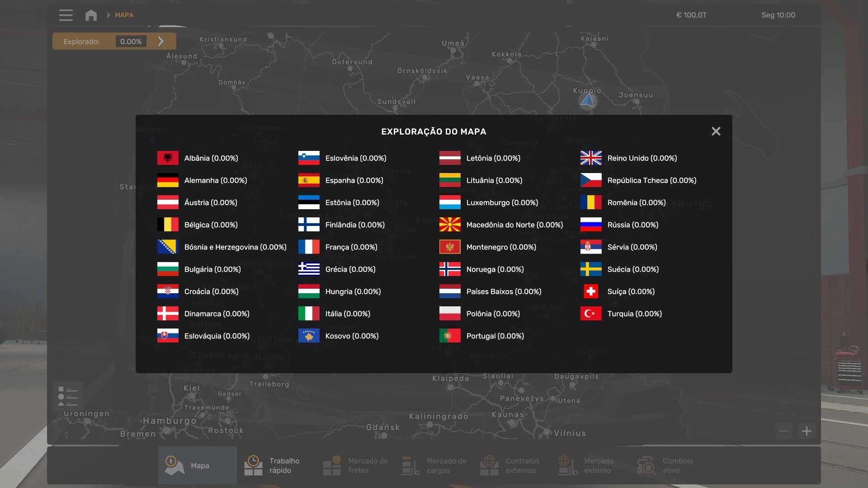Viewport: 868px width, 488px height.
Task: Click the Albânia flag icon
Action: [x=168, y=158]
